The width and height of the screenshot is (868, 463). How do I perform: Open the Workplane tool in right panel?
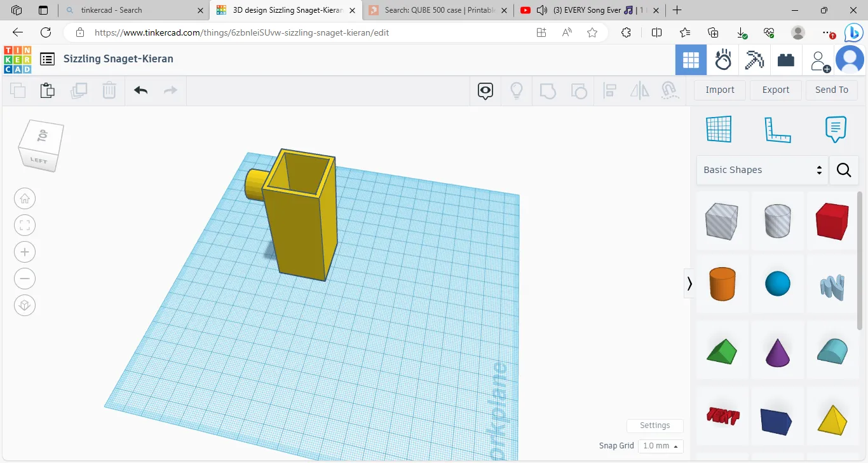pyautogui.click(x=719, y=129)
